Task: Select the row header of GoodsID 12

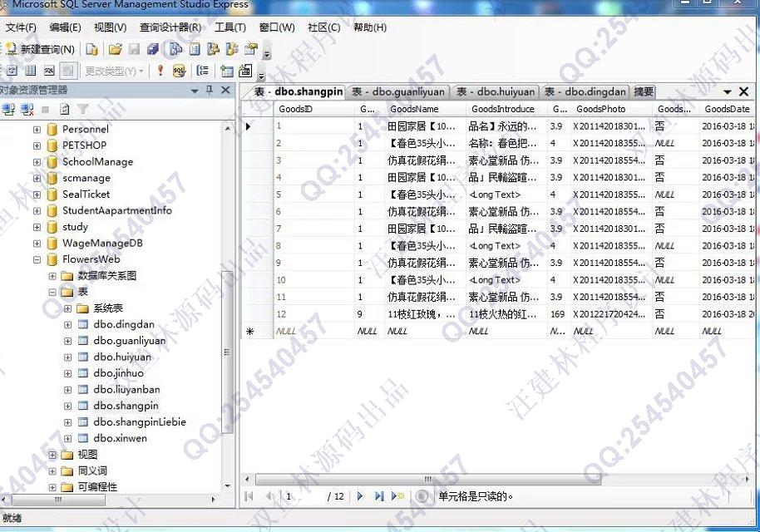Action: coord(257,314)
